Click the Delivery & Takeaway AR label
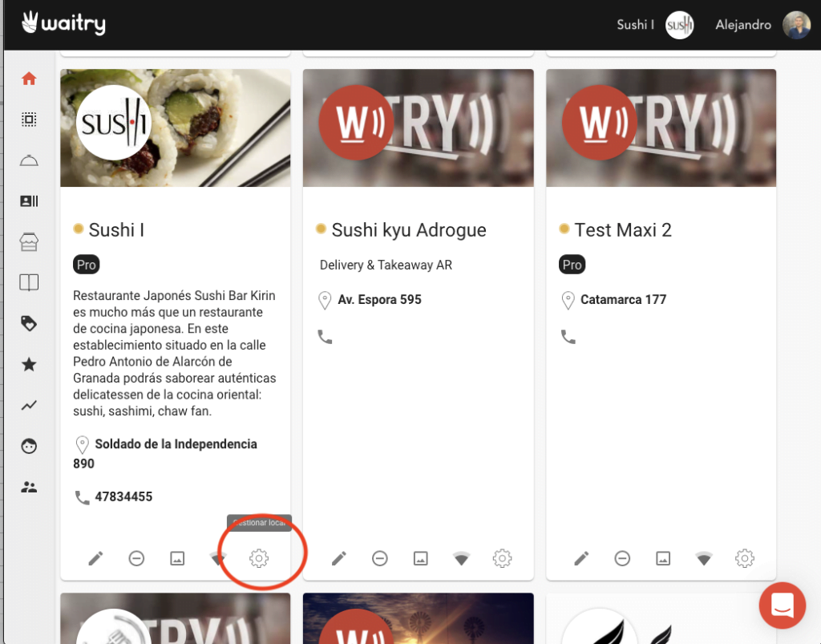Screen dimensions: 821x644 (x=386, y=265)
